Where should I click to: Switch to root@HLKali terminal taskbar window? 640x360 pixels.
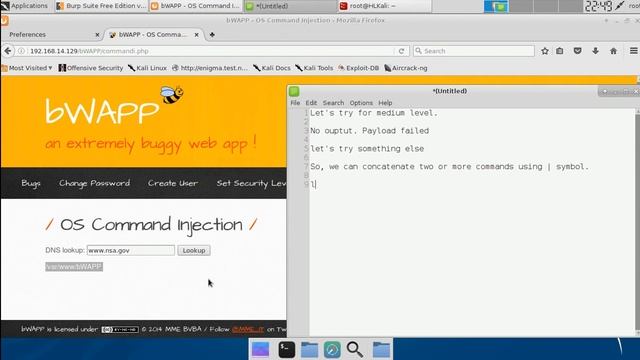pos(384,6)
